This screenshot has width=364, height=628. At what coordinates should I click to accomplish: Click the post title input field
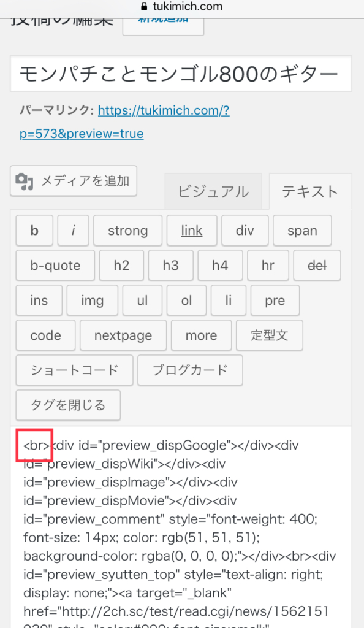pos(181,74)
